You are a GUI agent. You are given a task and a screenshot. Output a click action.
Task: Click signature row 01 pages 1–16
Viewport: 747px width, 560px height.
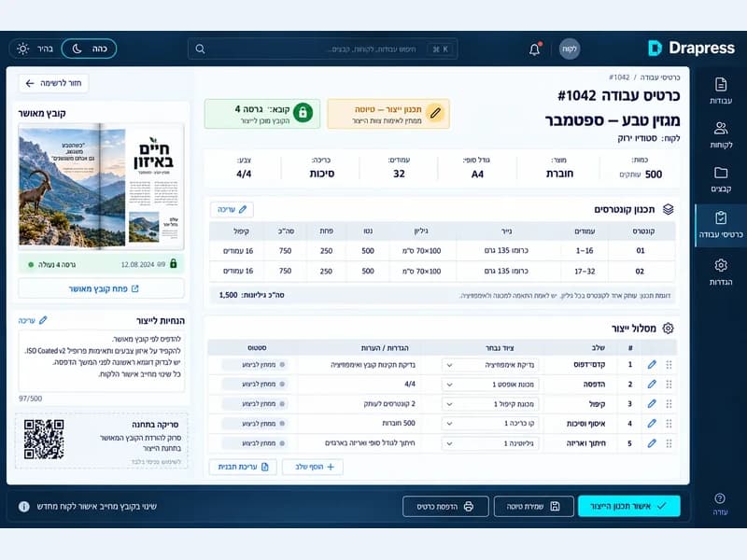pyautogui.click(x=442, y=250)
